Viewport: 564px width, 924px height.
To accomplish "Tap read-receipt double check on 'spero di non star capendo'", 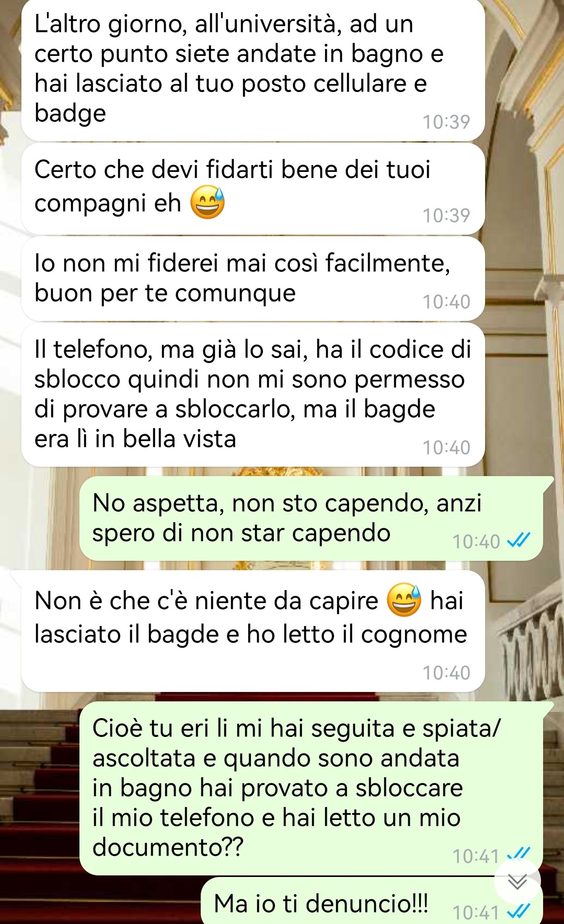I will tap(519, 540).
